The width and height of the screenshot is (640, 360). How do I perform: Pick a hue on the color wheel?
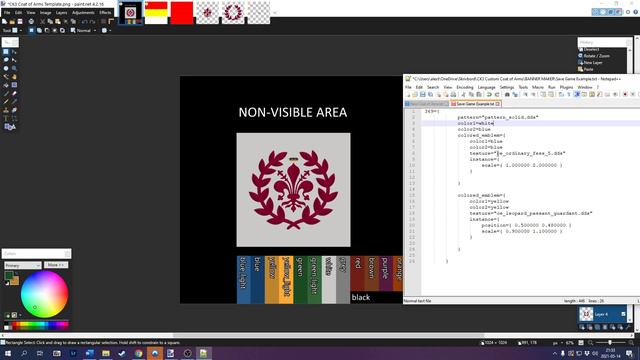(x=44, y=294)
